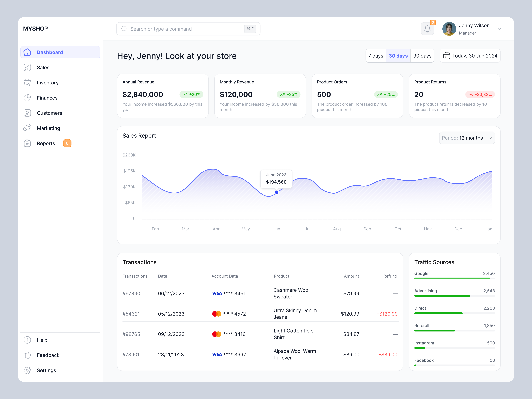532x399 pixels.
Task: Open transaction #67890 details
Action: (131, 293)
